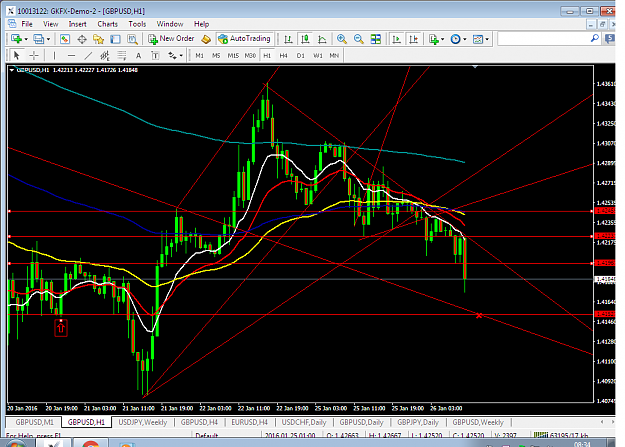This screenshot has height=447, width=625.
Task: Select the Trendline drawing tool
Action: pyautogui.click(x=88, y=55)
